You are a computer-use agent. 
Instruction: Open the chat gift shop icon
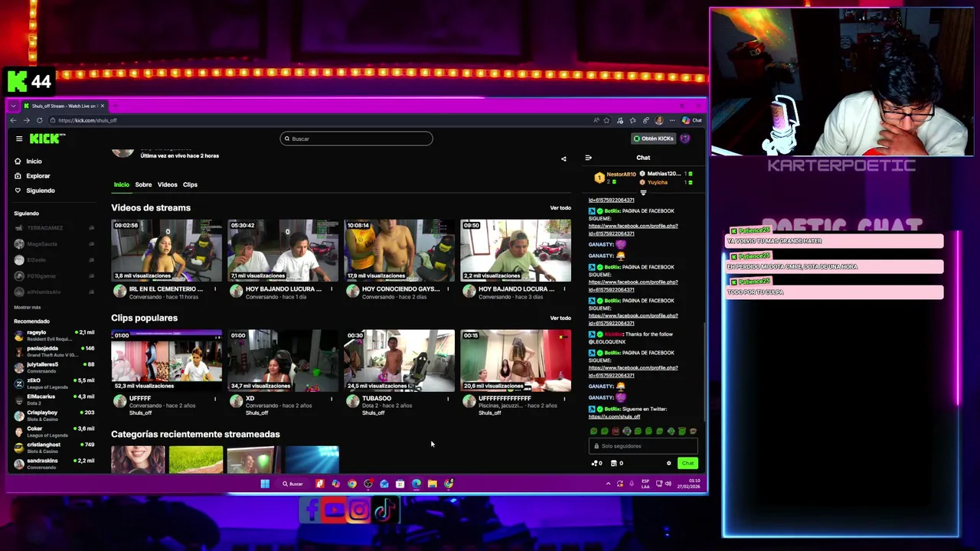pyautogui.click(x=613, y=463)
